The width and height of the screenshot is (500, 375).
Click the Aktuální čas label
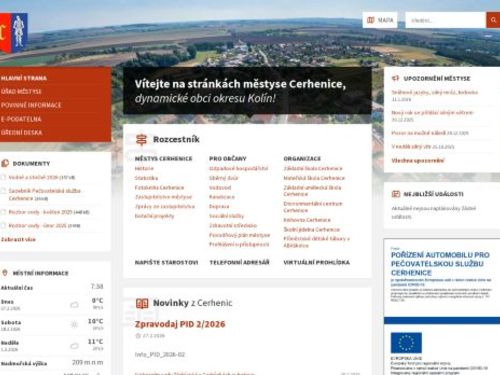(x=17, y=288)
